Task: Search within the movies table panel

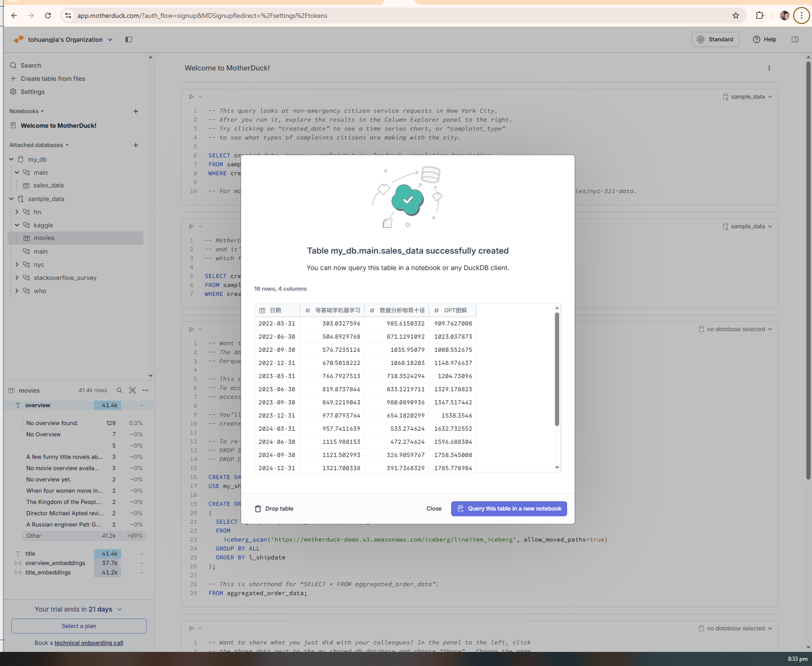Action: tap(119, 390)
